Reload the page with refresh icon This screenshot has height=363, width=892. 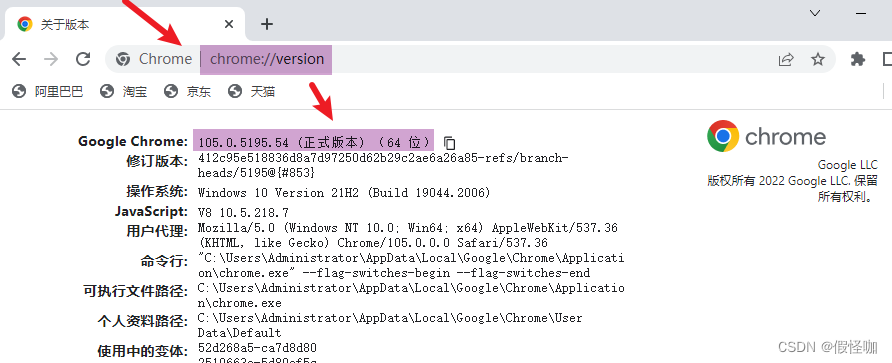click(84, 59)
